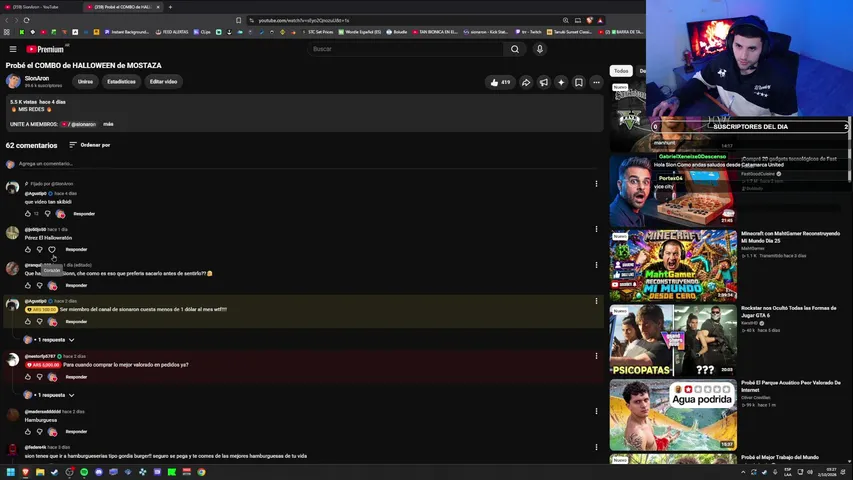Viewport: 853px width, 480px height.
Task: Like the 'Hamburguesa' comment
Action: pos(28,432)
